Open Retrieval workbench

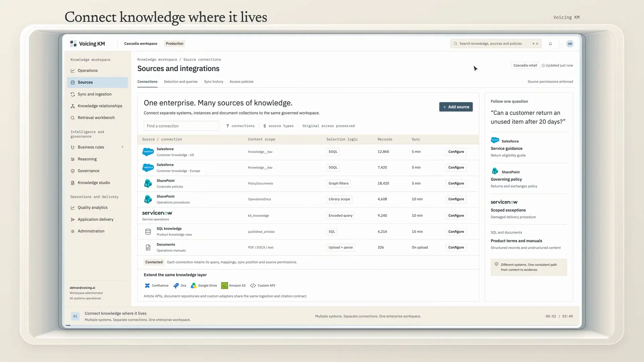click(97, 118)
